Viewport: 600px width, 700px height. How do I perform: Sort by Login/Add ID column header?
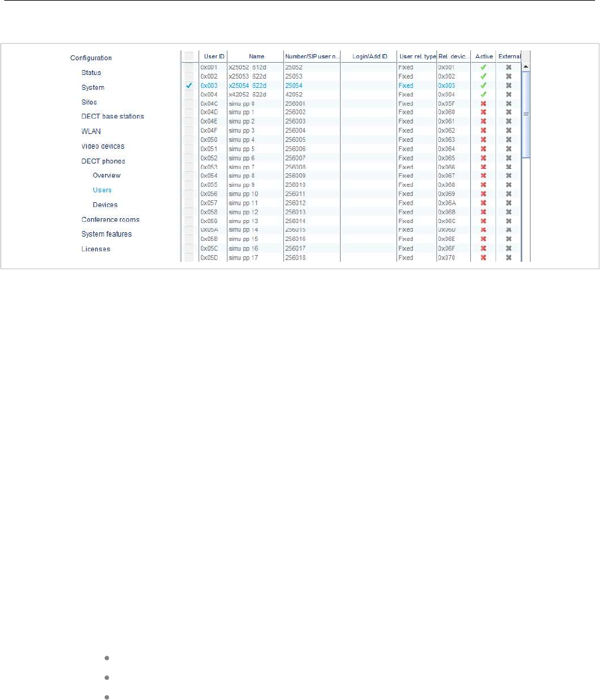[x=369, y=57]
